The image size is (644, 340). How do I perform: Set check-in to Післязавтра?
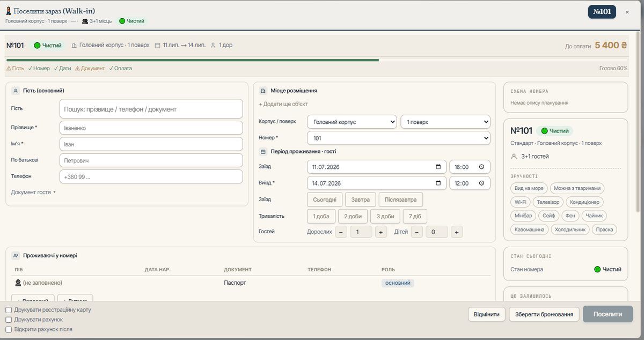click(401, 199)
